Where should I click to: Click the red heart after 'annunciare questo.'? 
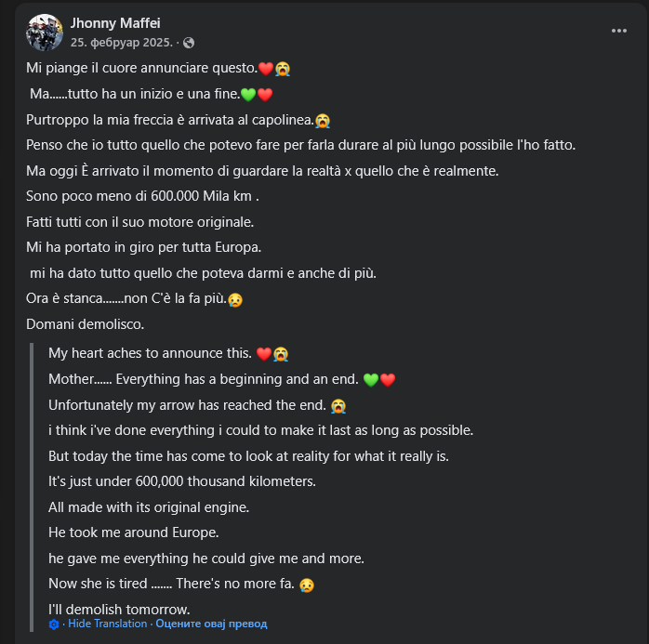click(x=265, y=69)
